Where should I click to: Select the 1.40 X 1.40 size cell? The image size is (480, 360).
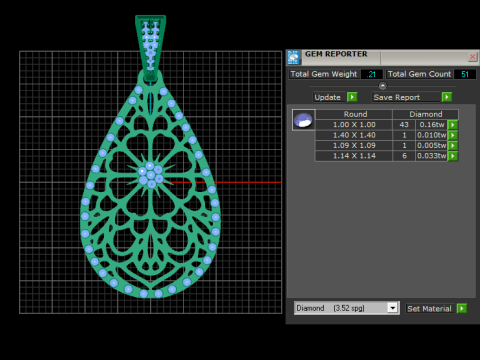point(354,135)
